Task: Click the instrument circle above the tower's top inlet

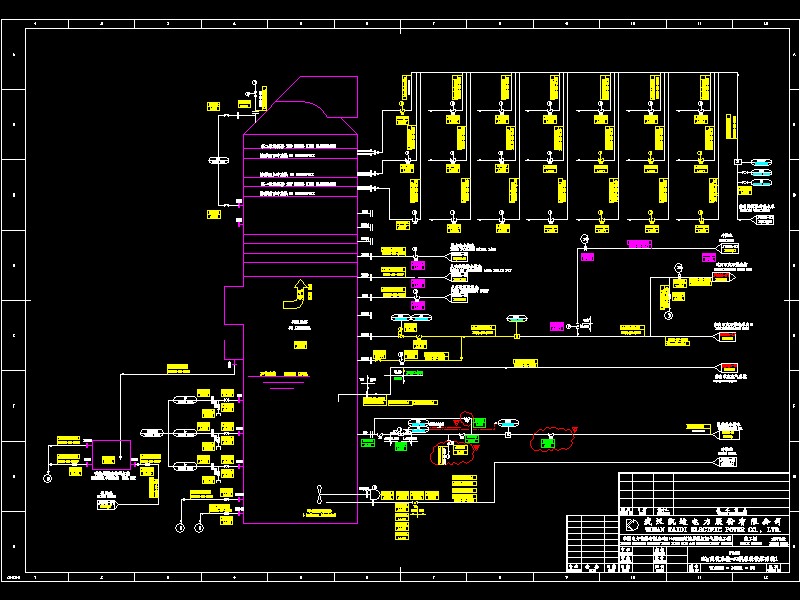Action: coord(255,83)
